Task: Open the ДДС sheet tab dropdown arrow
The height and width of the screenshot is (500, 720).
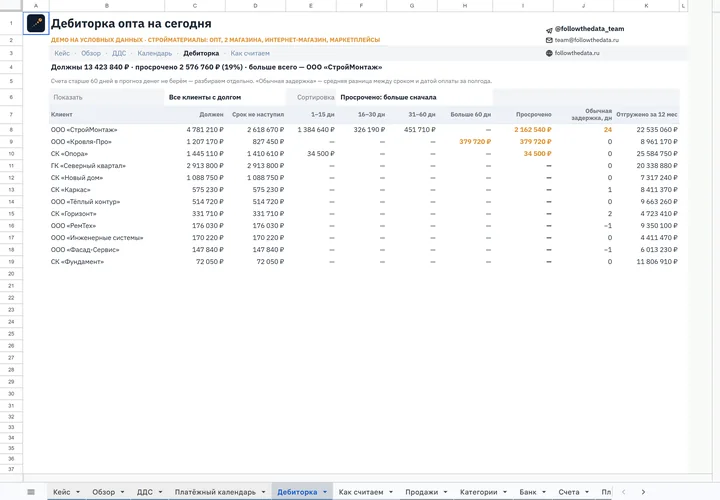Action: pyautogui.click(x=160, y=492)
